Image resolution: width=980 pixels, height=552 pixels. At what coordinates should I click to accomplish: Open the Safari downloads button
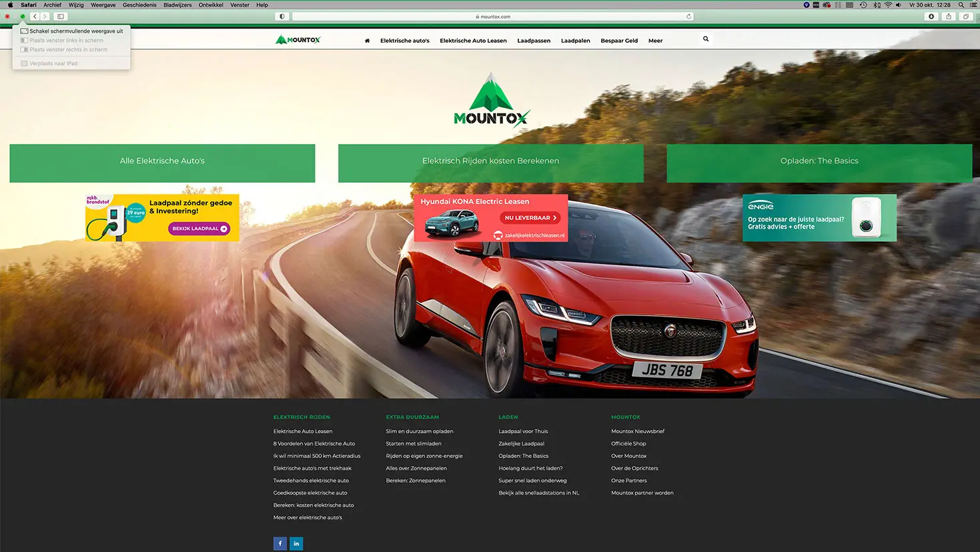tap(931, 16)
